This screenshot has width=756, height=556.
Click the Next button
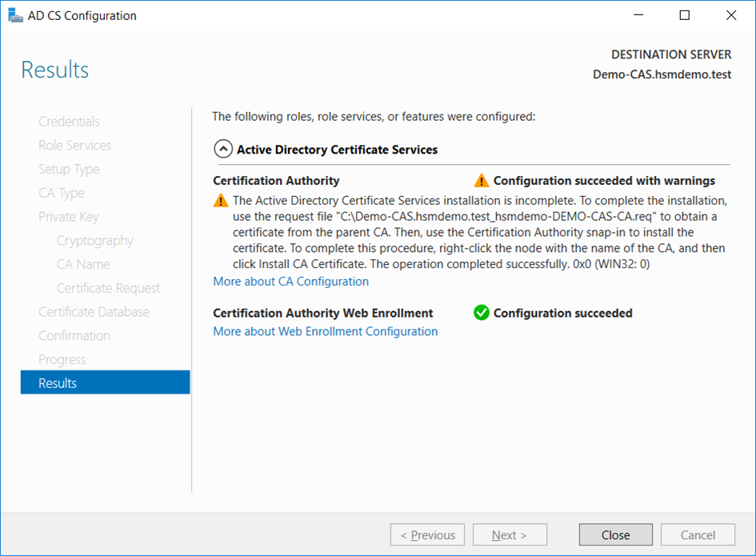(x=510, y=534)
